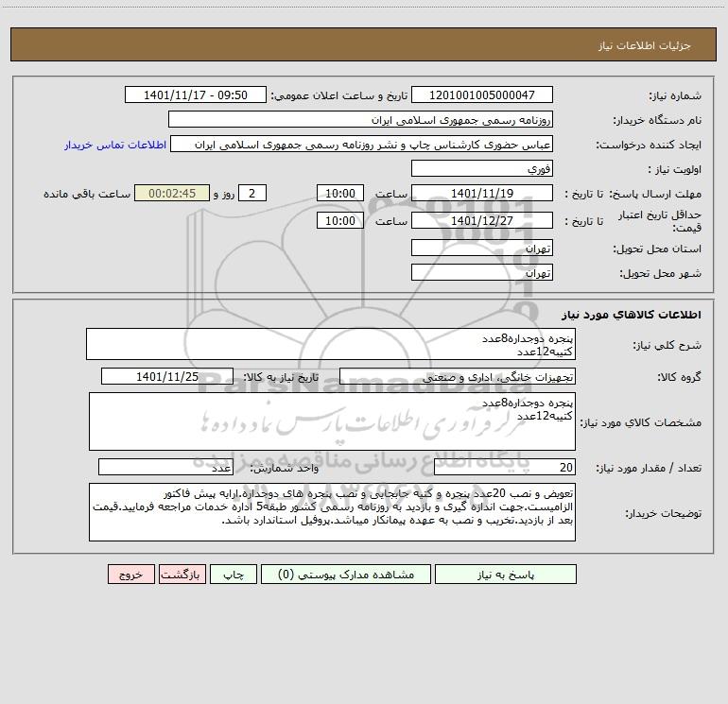The height and width of the screenshot is (704, 728).
Task: Click the label نام دستگاه خریدار
Action: click(657, 120)
